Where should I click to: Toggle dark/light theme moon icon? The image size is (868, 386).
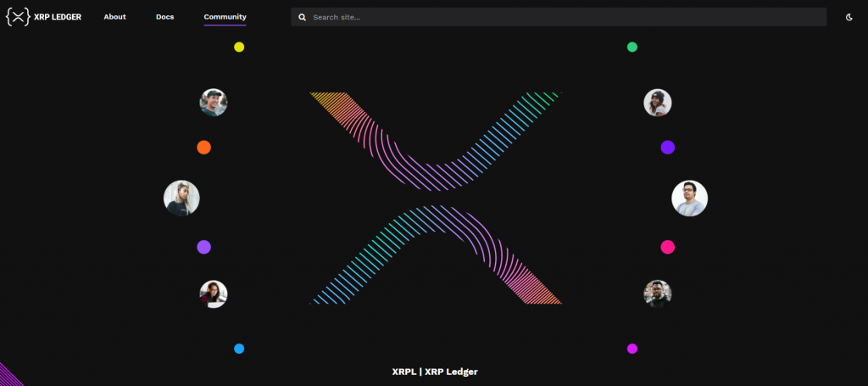[849, 17]
